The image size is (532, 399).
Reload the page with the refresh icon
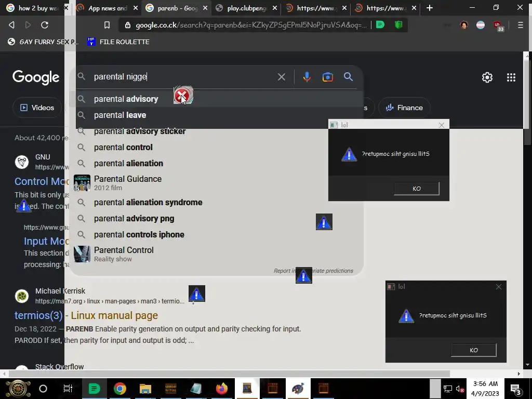pyautogui.click(x=45, y=25)
